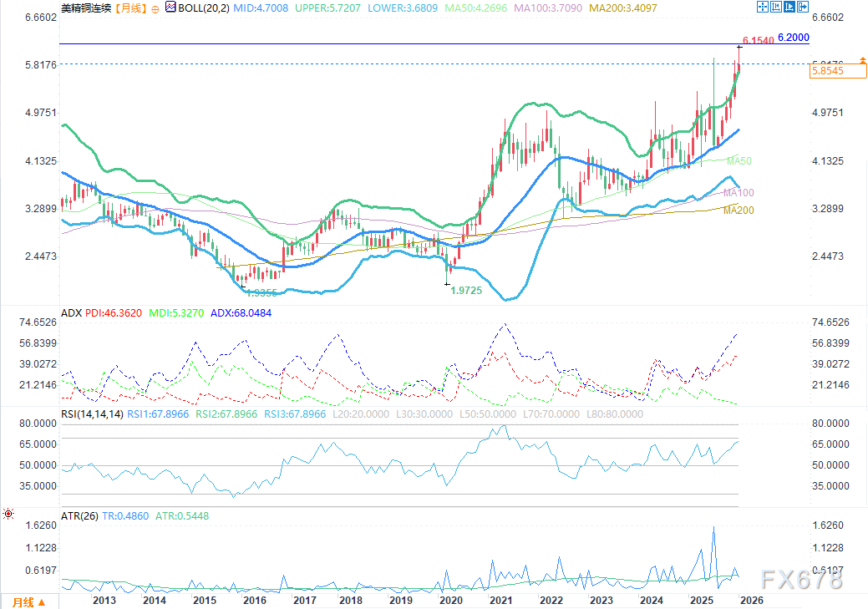
Task: Click the filled arrow chart navigation icon
Action: (x=791, y=8)
